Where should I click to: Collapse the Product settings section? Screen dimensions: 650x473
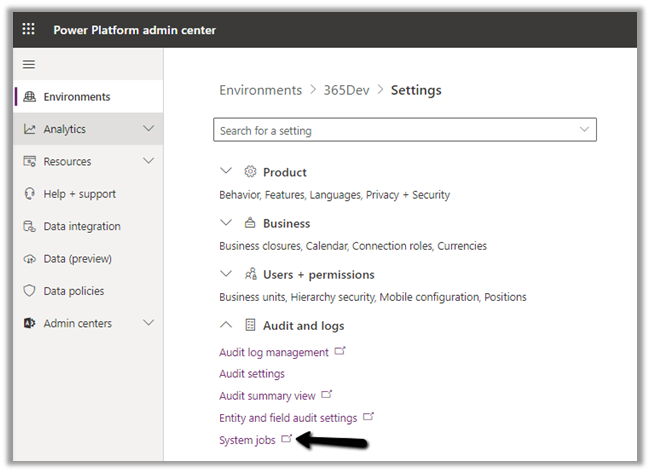[x=225, y=172]
